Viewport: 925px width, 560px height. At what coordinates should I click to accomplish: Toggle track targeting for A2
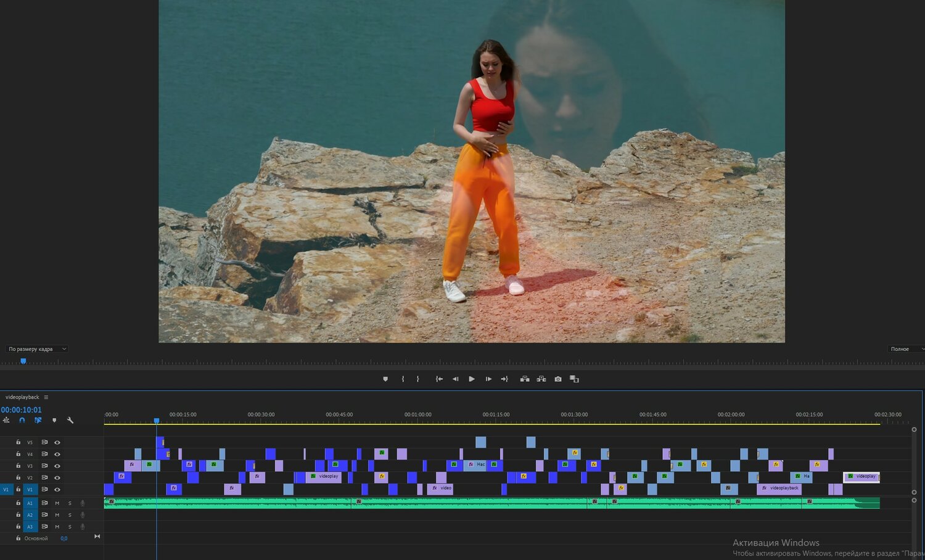pyautogui.click(x=30, y=515)
